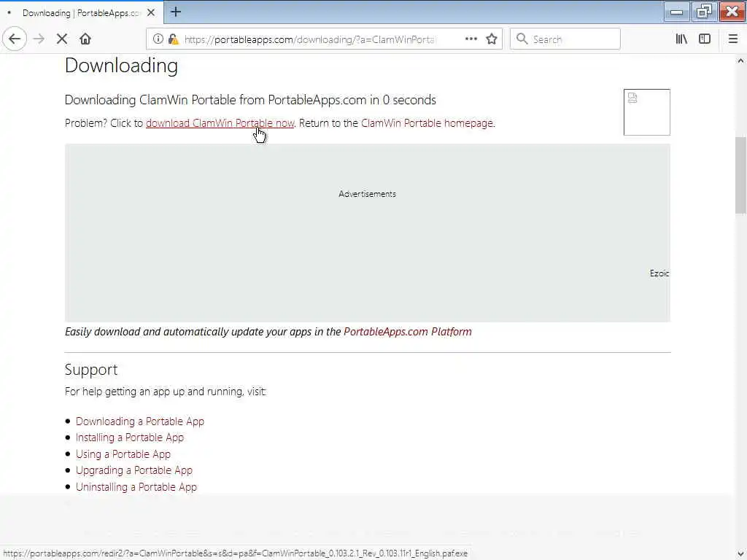Click the magnifier icon in Search box
Screen dimensions: 747x560
point(522,39)
